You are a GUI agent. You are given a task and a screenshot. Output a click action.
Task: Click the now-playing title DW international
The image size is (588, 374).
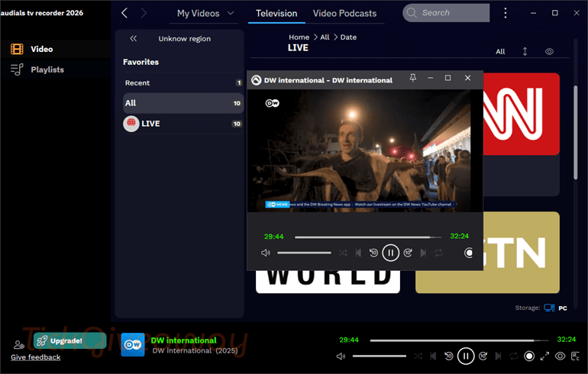184,340
